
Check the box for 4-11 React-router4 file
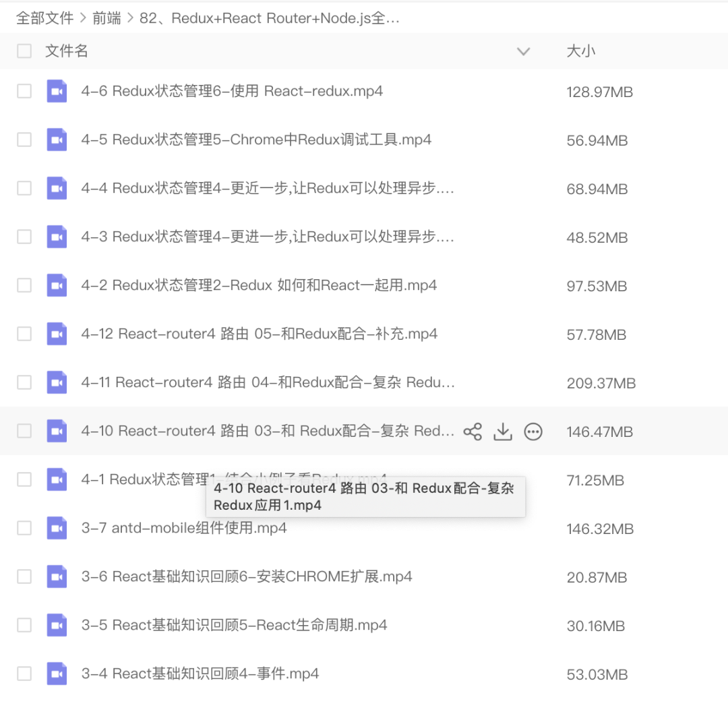pos(24,382)
